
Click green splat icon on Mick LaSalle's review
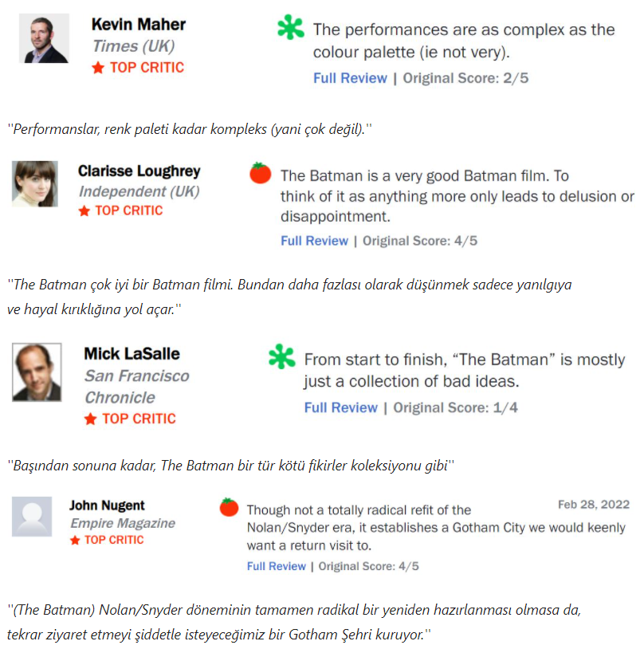pos(282,357)
